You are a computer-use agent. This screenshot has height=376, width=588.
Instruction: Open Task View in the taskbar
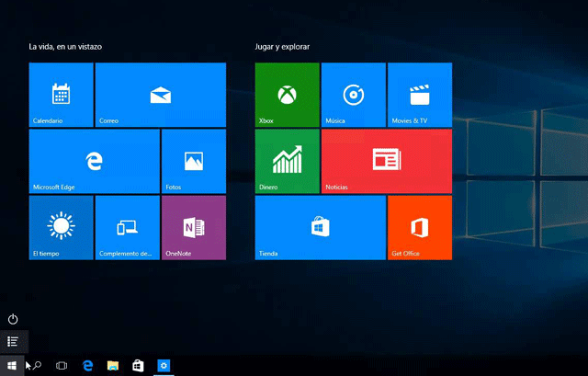coord(62,366)
